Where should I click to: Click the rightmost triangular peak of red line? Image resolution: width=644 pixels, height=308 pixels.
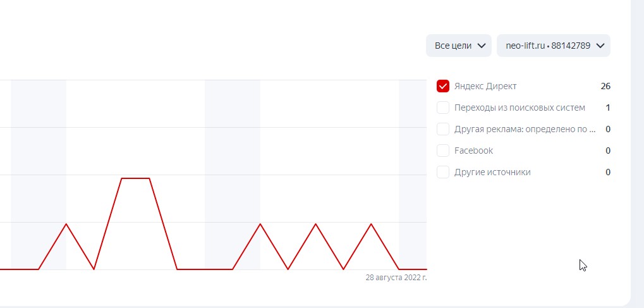click(371, 224)
